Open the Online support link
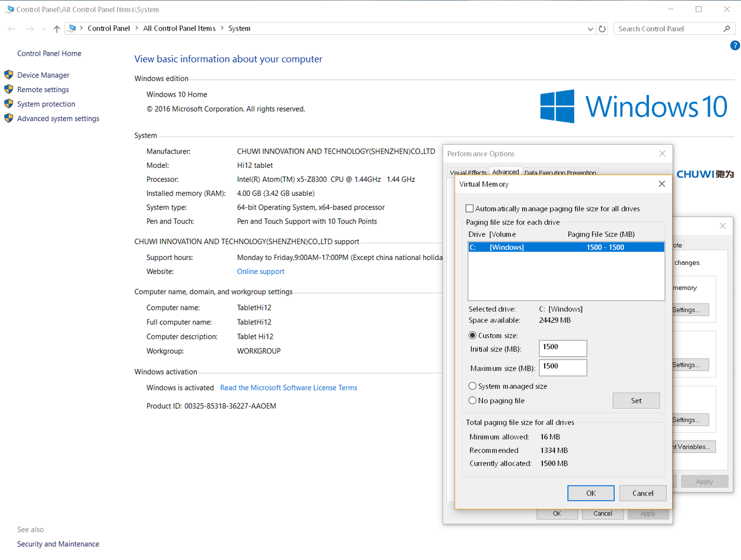Viewport: 741px width, 560px height. pos(261,272)
